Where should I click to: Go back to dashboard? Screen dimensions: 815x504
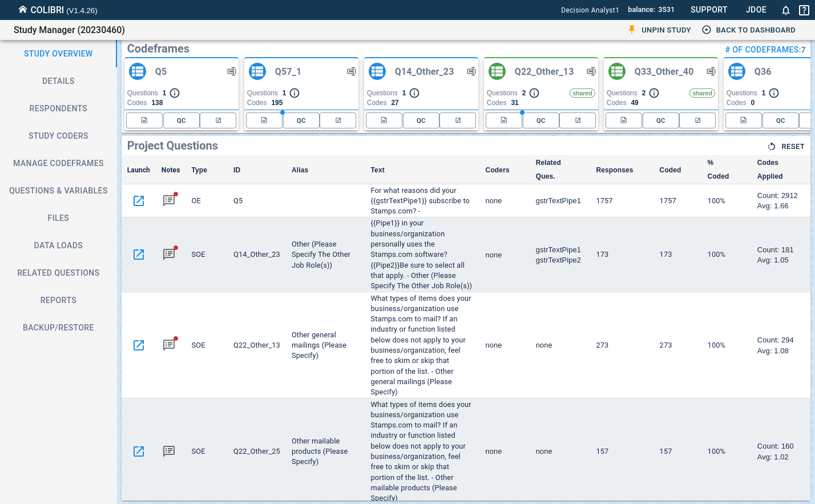pyautogui.click(x=748, y=30)
